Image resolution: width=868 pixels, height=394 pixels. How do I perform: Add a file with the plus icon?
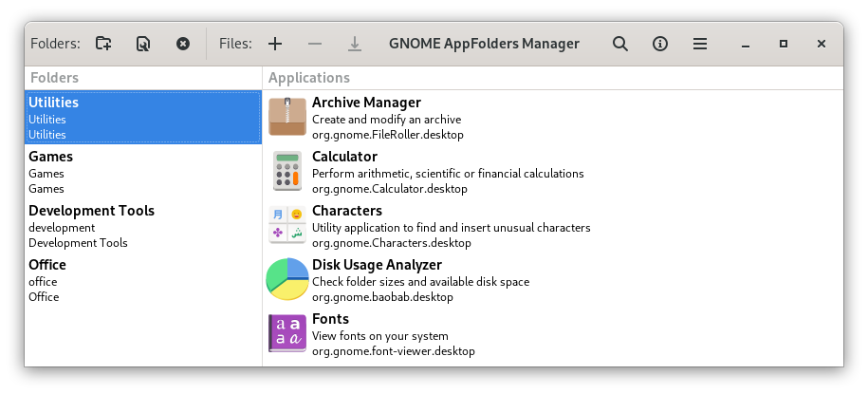click(275, 44)
